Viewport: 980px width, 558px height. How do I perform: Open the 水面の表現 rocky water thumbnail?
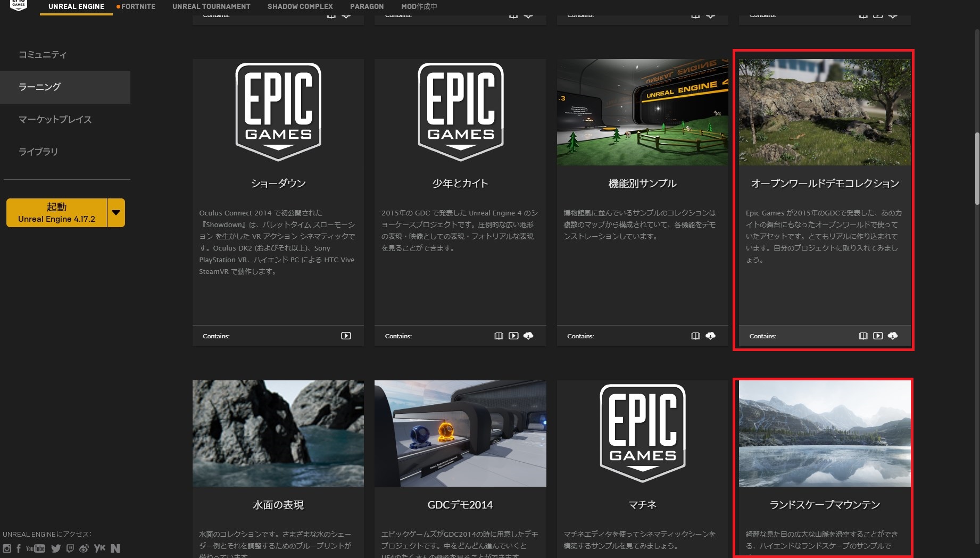click(278, 434)
